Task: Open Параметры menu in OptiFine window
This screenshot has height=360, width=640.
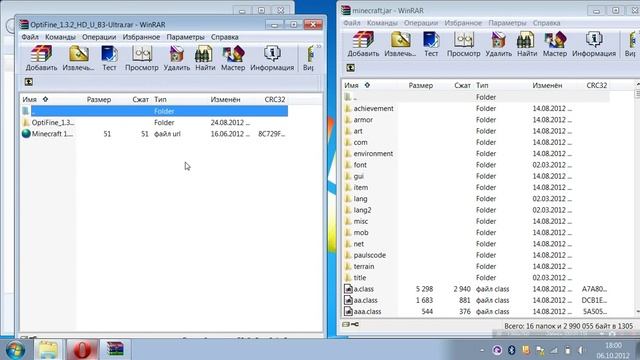Action: click(x=185, y=37)
